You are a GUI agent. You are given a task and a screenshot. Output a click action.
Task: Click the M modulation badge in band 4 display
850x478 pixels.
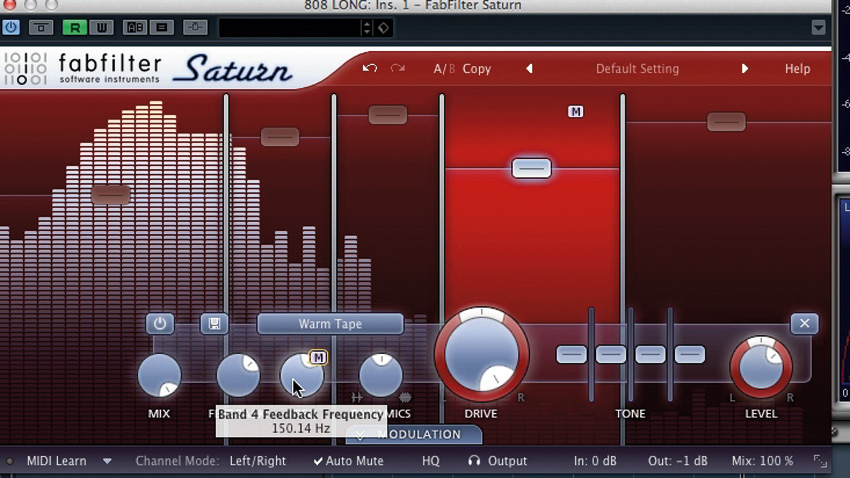pos(576,112)
